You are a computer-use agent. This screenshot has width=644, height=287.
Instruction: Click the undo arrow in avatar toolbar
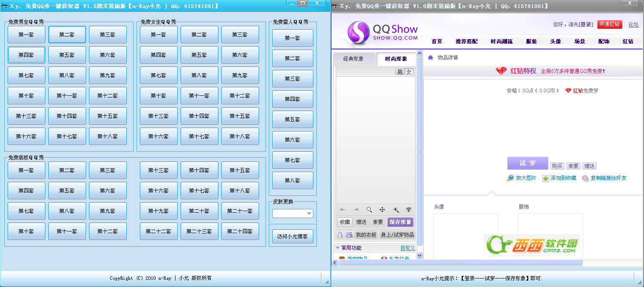(x=343, y=209)
